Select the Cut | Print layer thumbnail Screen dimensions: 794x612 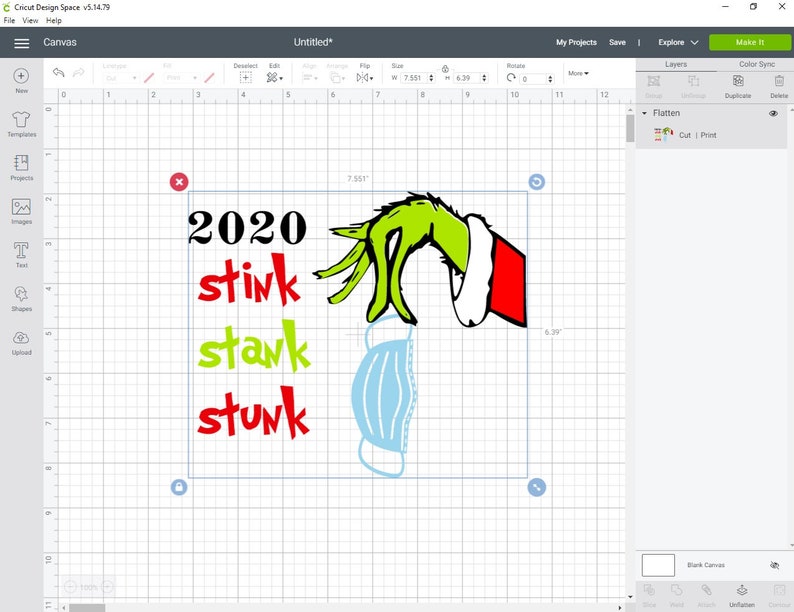[x=663, y=135]
